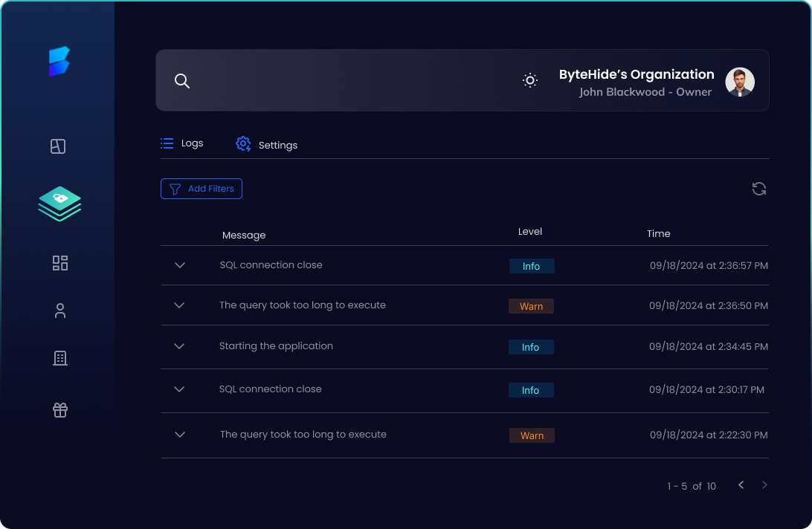Click the Add Filters button

tap(202, 189)
